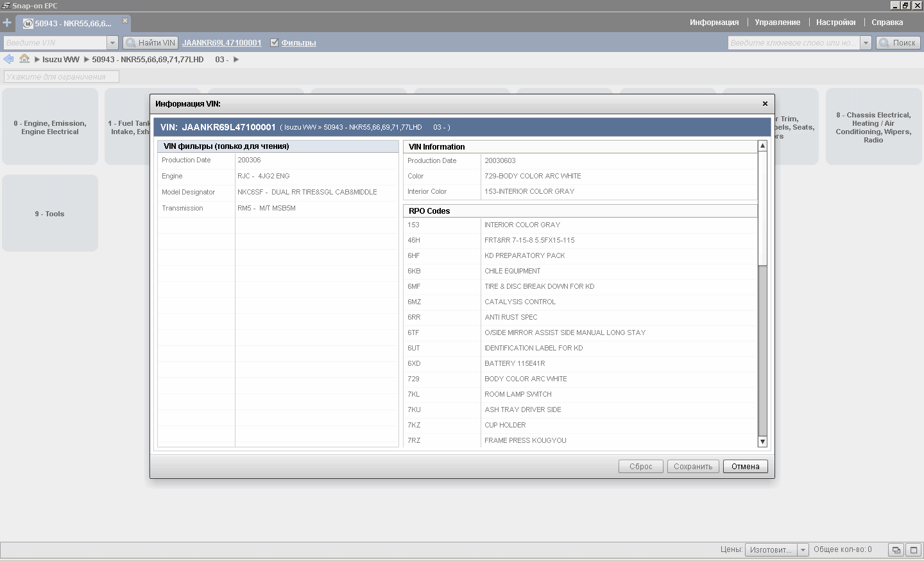Close the 50943 - NKR55 tab
924x561 pixels.
125,21
